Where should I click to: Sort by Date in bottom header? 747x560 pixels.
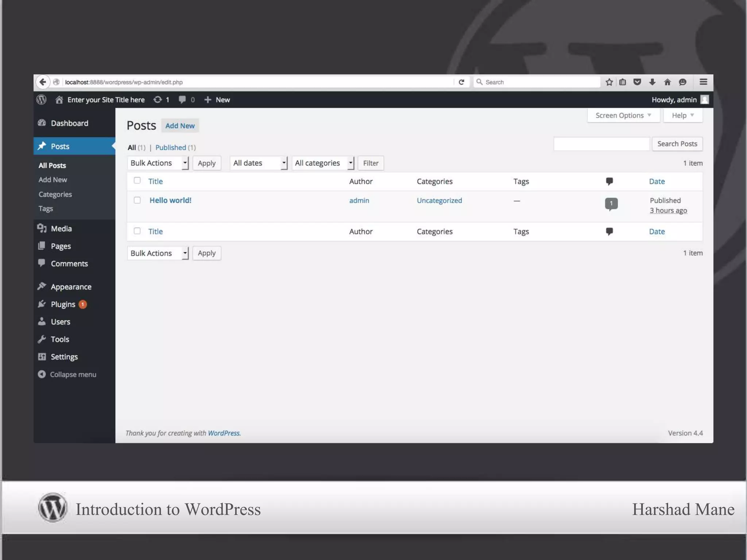(x=657, y=232)
